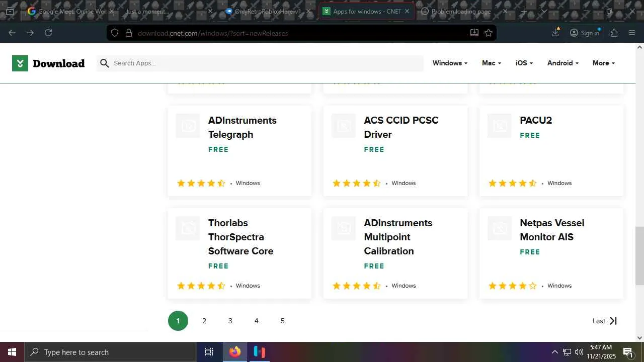Go to page 2 of results

click(204, 321)
